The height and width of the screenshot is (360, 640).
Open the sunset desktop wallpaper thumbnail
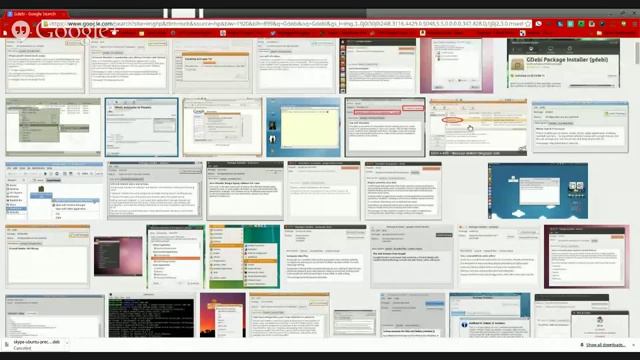tap(223, 316)
